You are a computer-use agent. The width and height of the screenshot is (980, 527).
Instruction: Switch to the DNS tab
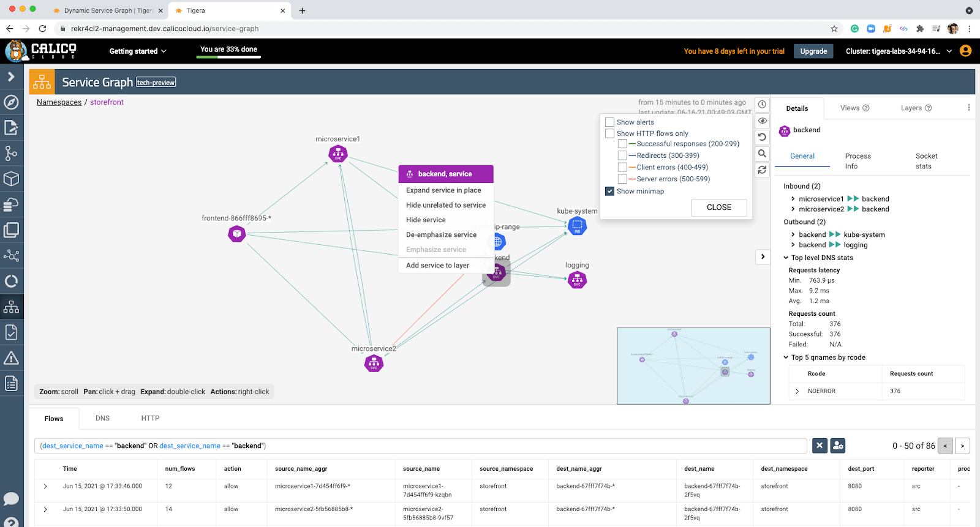pos(103,419)
